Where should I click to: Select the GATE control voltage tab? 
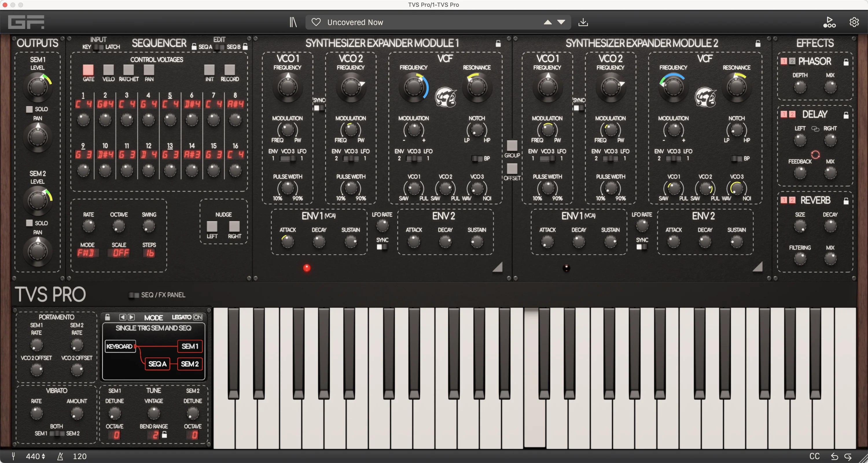(88, 70)
